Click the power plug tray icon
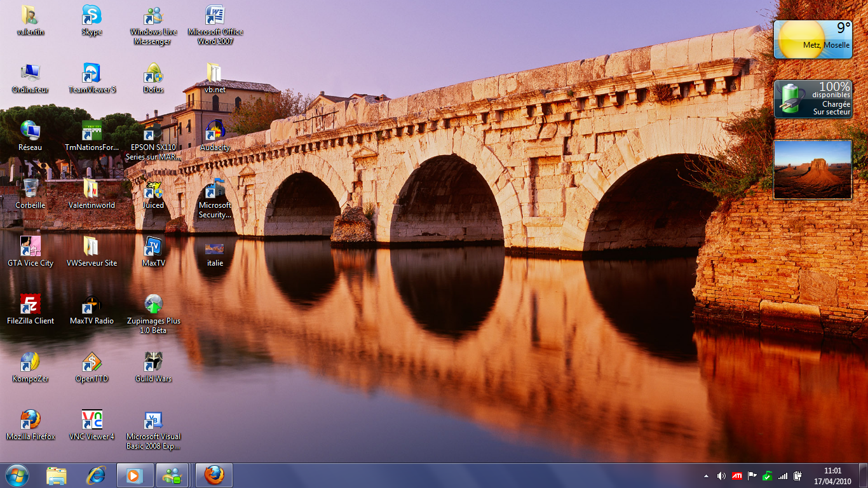The width and height of the screenshot is (868, 488). point(798,476)
